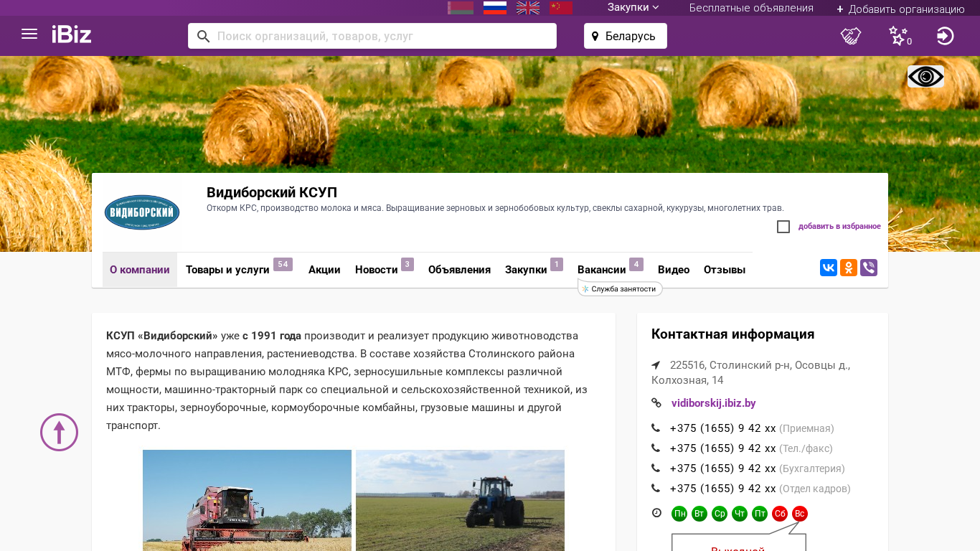
Task: Select the Sunday 'Вс' day indicator
Action: [800, 514]
